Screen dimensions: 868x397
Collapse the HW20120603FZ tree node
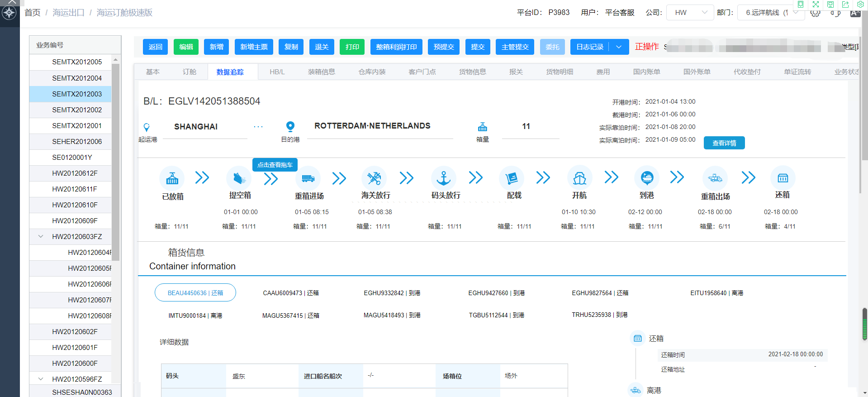[x=41, y=236]
